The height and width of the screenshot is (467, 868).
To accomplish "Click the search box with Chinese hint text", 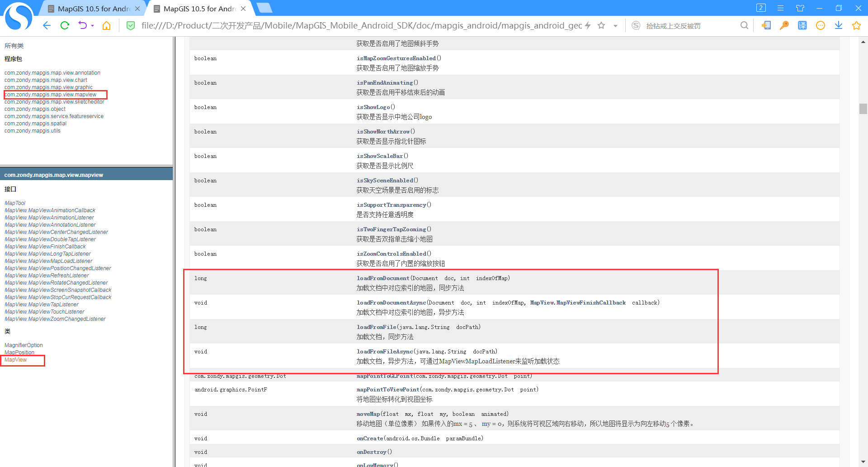I will click(x=689, y=26).
